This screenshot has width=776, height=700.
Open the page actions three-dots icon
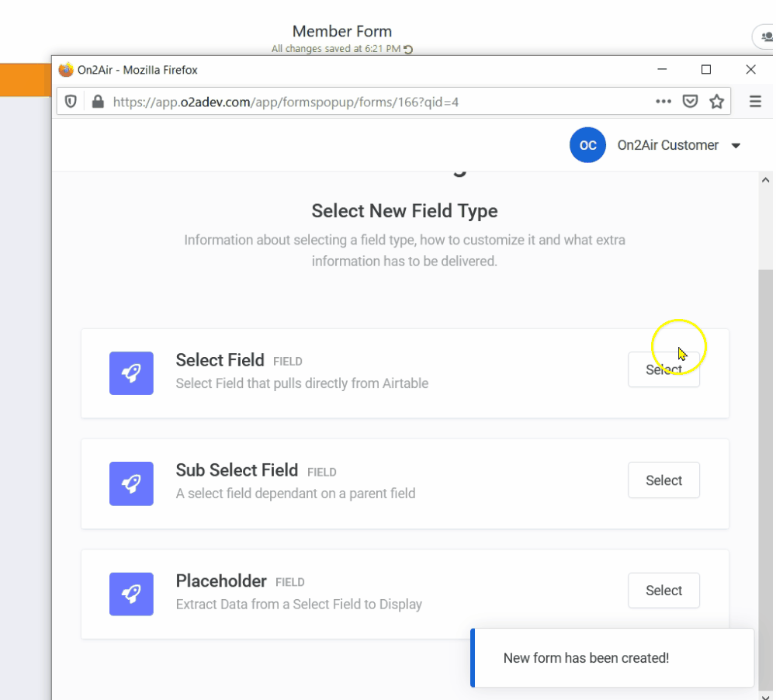(x=663, y=101)
